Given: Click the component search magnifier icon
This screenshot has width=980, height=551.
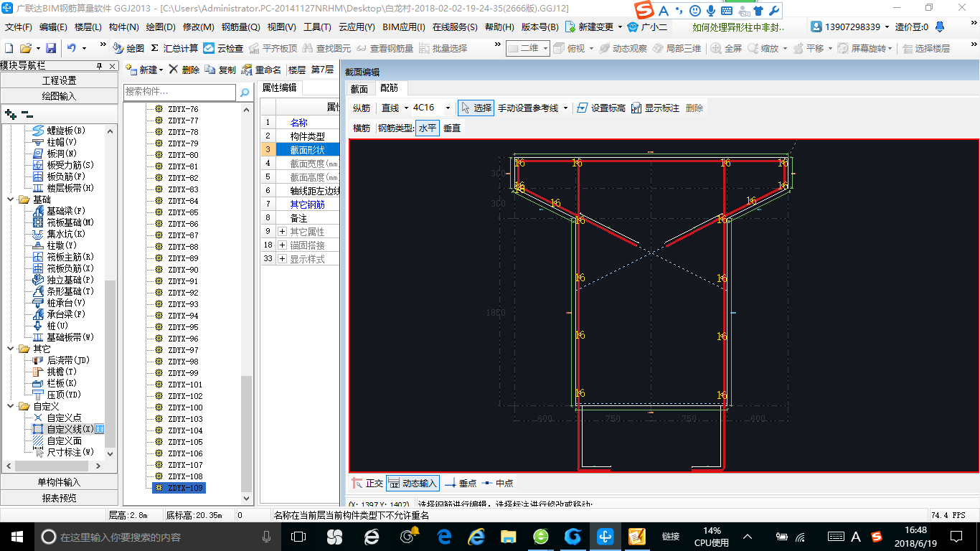Looking at the screenshot, I should [x=245, y=93].
